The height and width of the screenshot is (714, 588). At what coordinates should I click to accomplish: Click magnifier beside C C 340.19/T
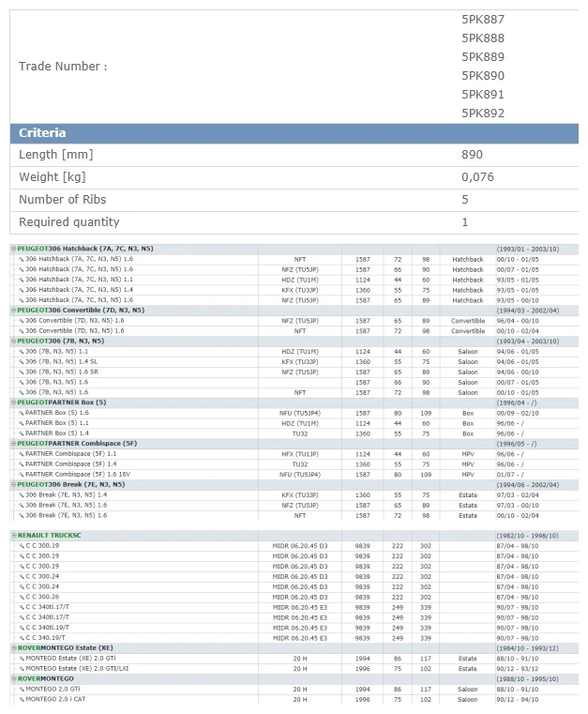(22, 638)
